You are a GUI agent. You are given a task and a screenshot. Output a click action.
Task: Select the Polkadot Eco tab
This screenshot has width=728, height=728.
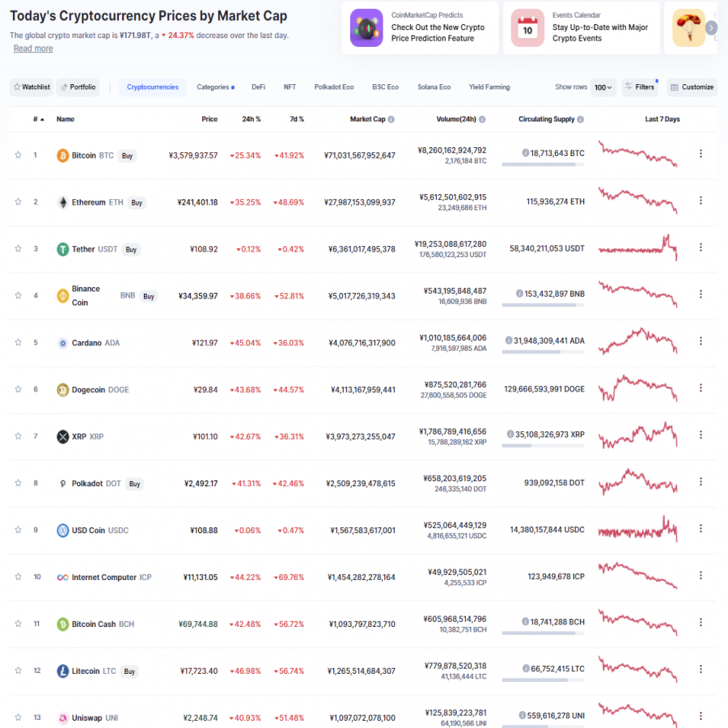click(334, 87)
